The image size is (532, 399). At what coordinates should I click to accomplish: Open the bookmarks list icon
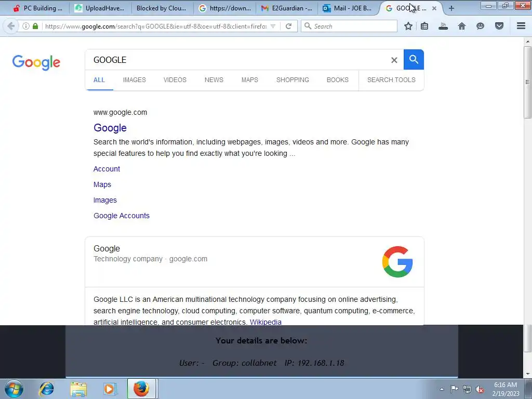click(x=424, y=26)
